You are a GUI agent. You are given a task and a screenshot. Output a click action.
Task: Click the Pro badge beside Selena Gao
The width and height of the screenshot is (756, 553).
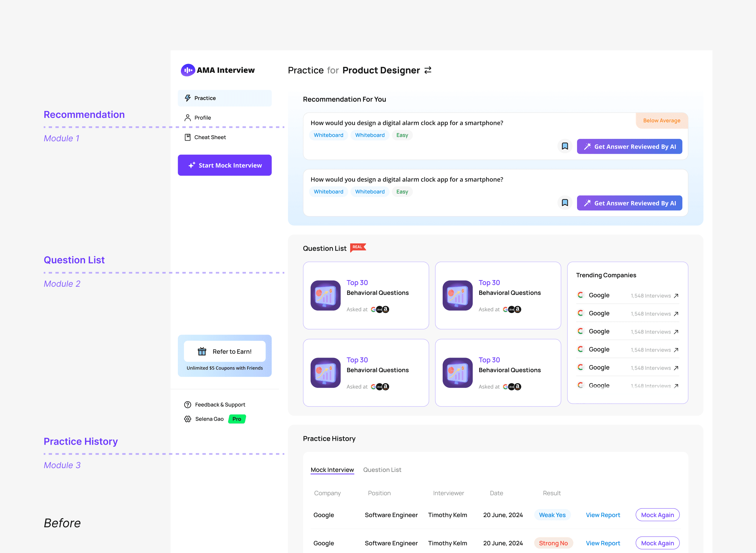[237, 419]
